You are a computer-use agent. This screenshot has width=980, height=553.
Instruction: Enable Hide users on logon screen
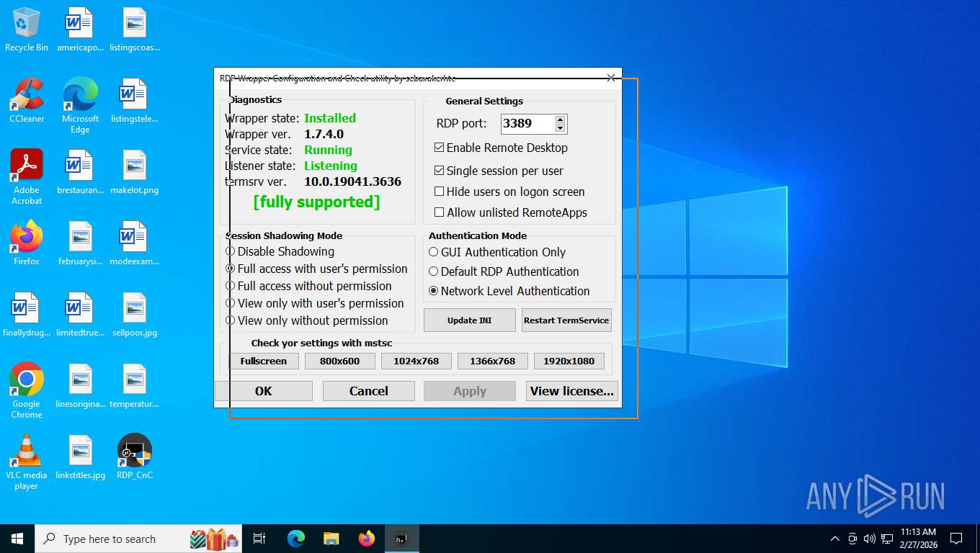click(509, 192)
